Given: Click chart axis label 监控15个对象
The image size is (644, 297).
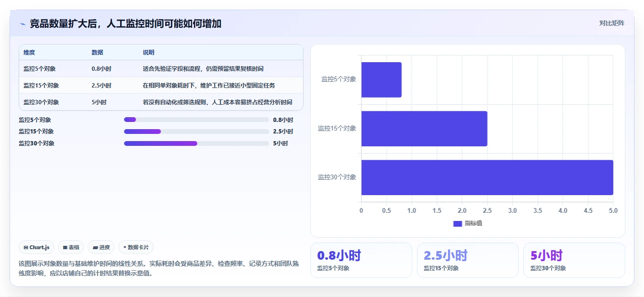Looking at the screenshot, I should pyautogui.click(x=337, y=129).
